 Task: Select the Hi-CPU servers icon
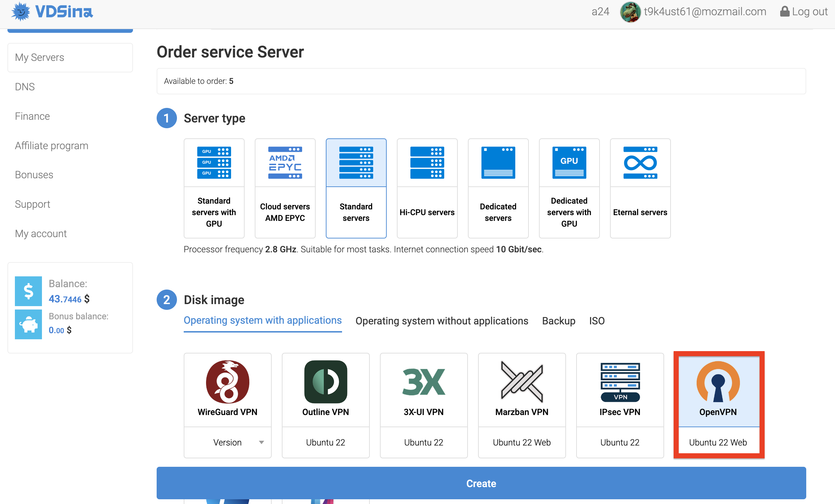click(427, 163)
